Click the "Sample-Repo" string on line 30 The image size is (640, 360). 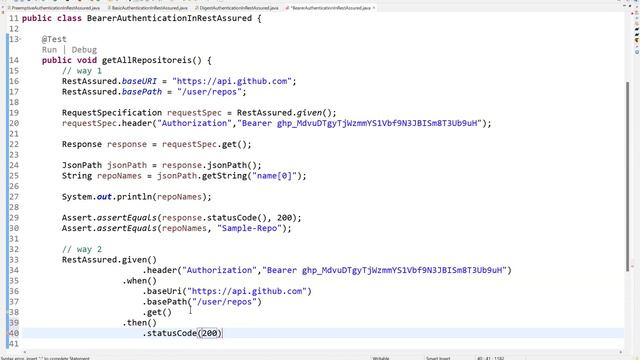pyautogui.click(x=250, y=228)
